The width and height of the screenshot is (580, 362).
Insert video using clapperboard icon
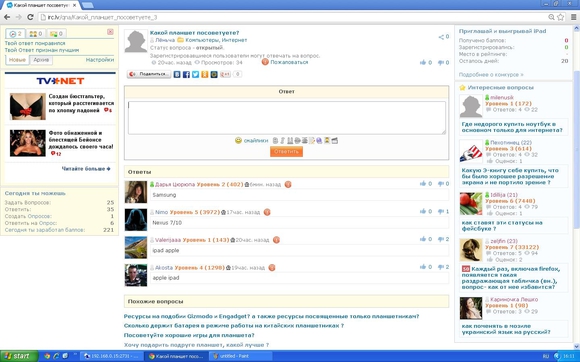pyautogui.click(x=334, y=141)
